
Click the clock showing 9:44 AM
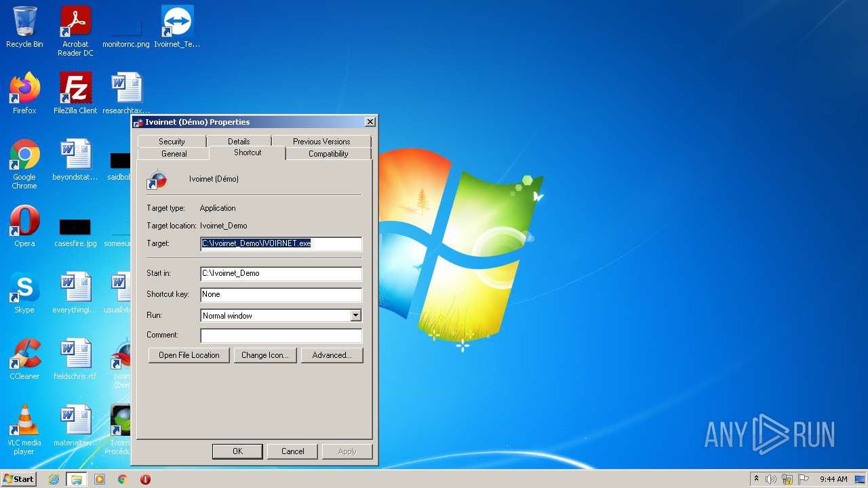pyautogui.click(x=833, y=479)
